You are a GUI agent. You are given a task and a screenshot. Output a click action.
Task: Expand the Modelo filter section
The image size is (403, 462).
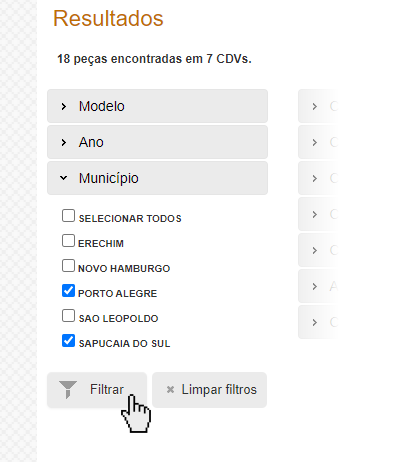tap(157, 106)
